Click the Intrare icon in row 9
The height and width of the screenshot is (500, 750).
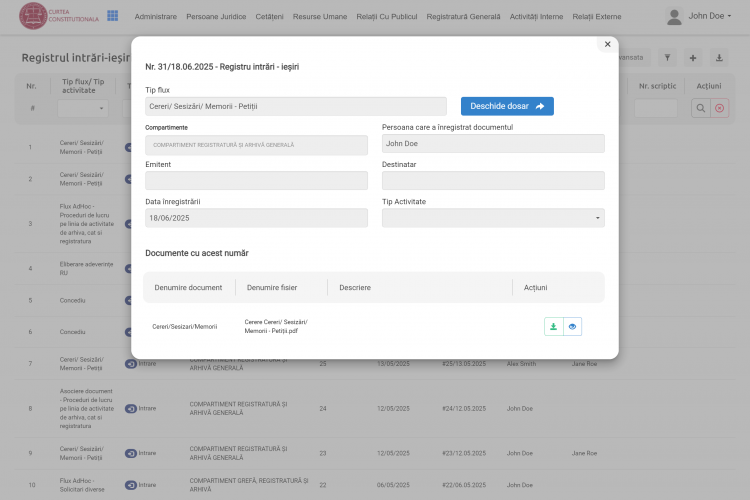131,453
